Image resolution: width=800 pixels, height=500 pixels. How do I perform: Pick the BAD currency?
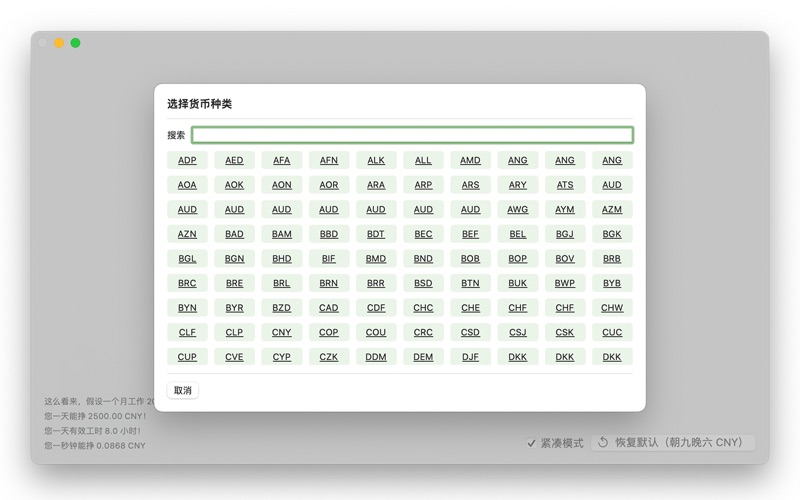(234, 234)
